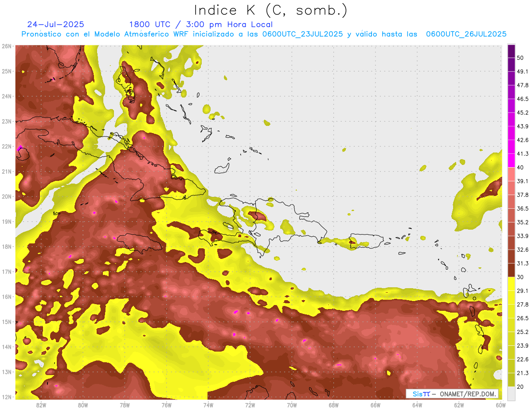Select the '74W' longitude label

point(208,405)
